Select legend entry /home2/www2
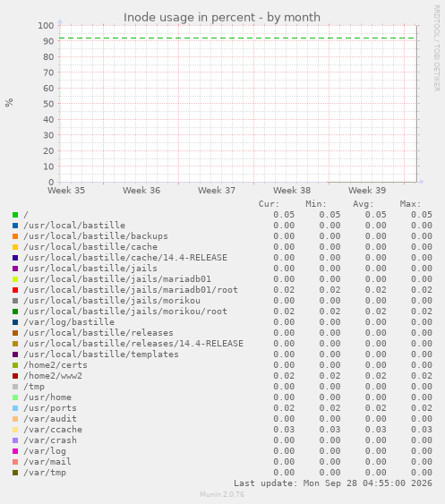 [53, 376]
